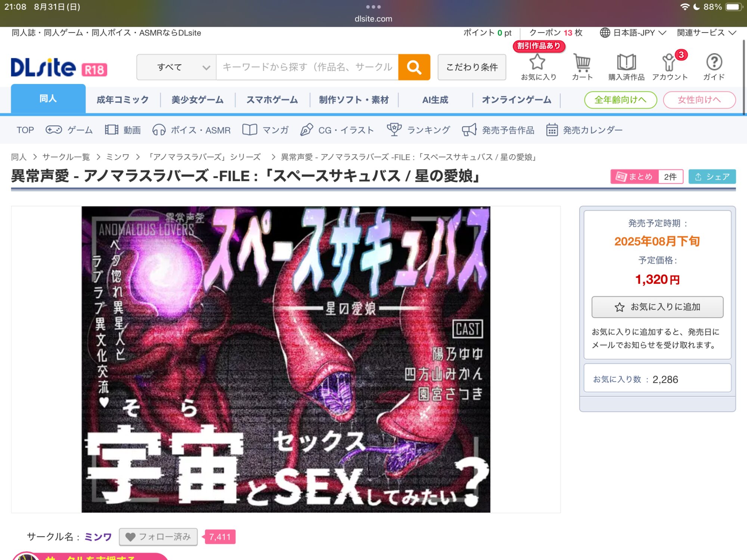The width and height of the screenshot is (747, 560).
Task: Select the 成年コミック tab
Action: click(123, 100)
